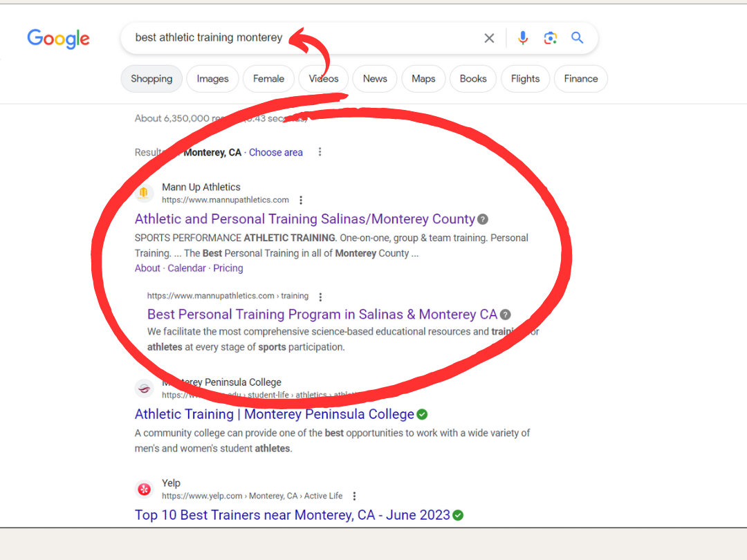
Task: Click green checkmark beside Monterey Peninsula College title
Action: tap(422, 415)
